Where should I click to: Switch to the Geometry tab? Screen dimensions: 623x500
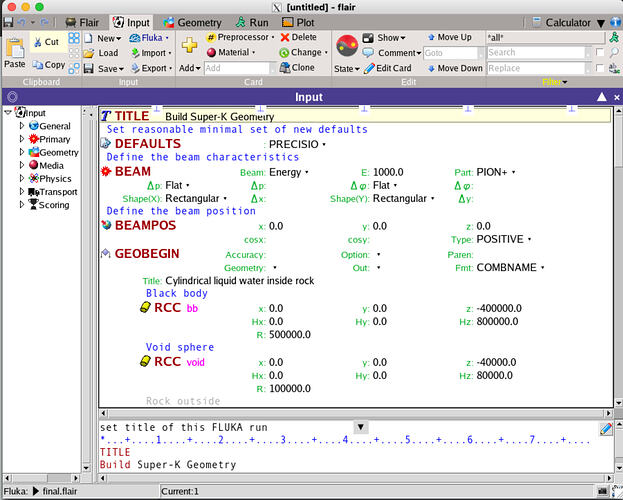(192, 23)
